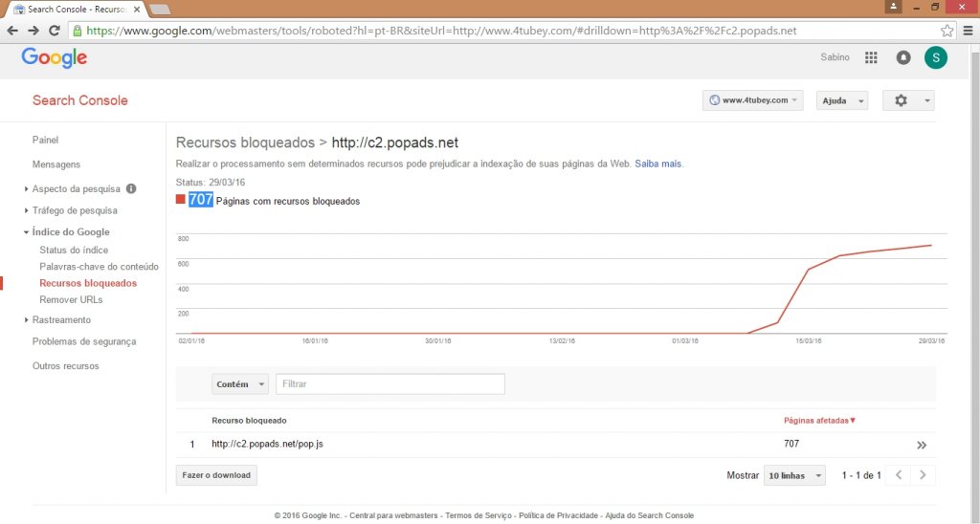Open the green S account avatar
This screenshot has width=980, height=524.
click(x=936, y=57)
